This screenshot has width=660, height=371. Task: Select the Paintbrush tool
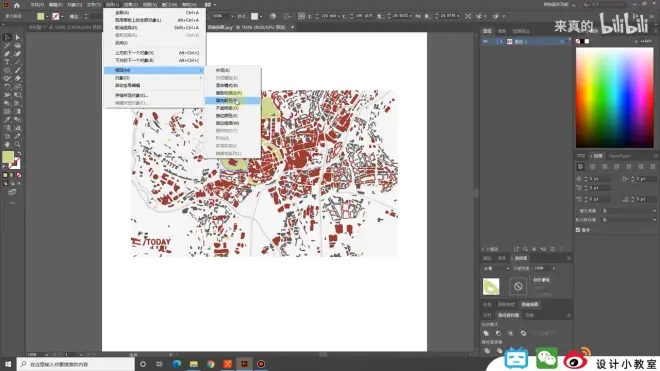[18, 70]
